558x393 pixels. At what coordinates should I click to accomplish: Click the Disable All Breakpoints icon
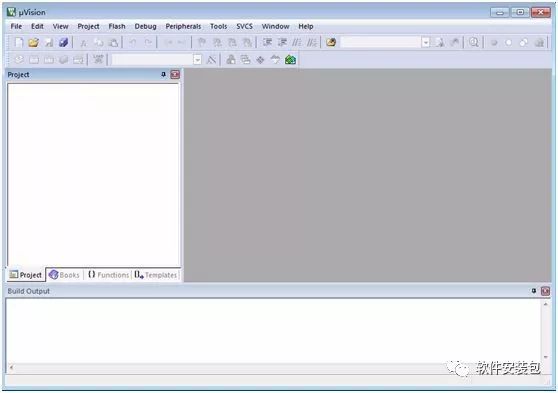coord(523,43)
